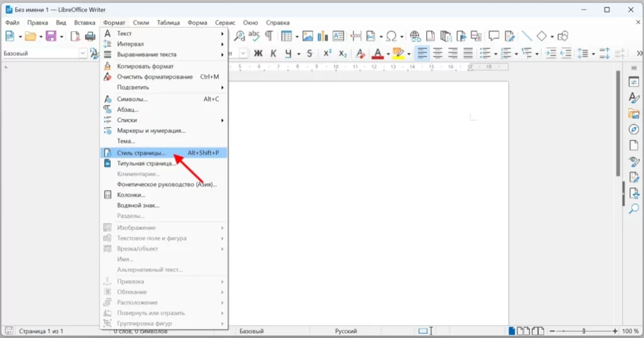This screenshot has height=338, width=644.
Task: Click the Spelling check icon
Action: pos(254,36)
